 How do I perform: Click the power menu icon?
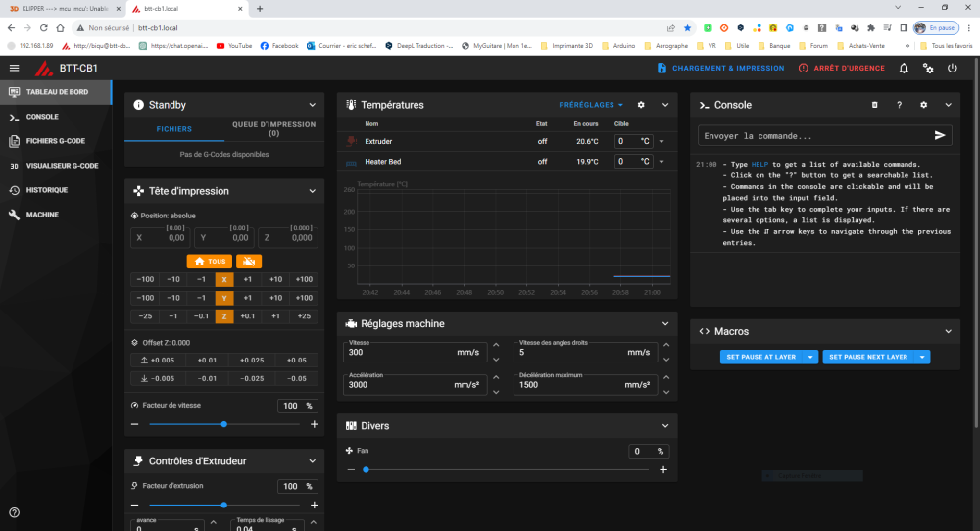click(x=953, y=69)
